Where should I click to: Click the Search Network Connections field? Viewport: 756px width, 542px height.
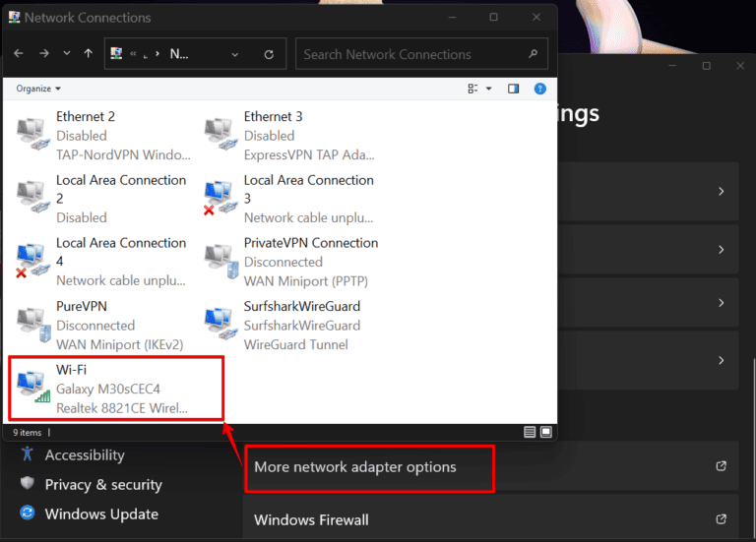[x=413, y=54]
